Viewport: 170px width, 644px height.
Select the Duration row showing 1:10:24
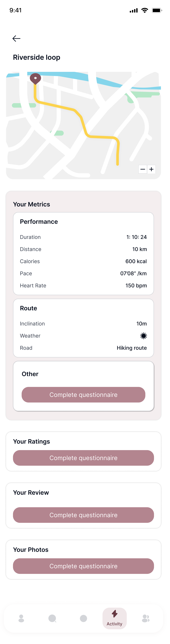83,237
